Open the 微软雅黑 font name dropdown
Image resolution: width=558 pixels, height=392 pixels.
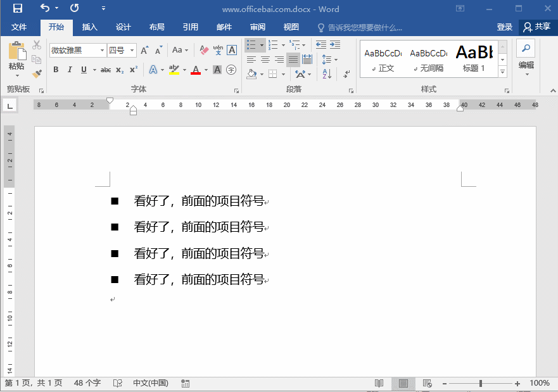click(102, 51)
